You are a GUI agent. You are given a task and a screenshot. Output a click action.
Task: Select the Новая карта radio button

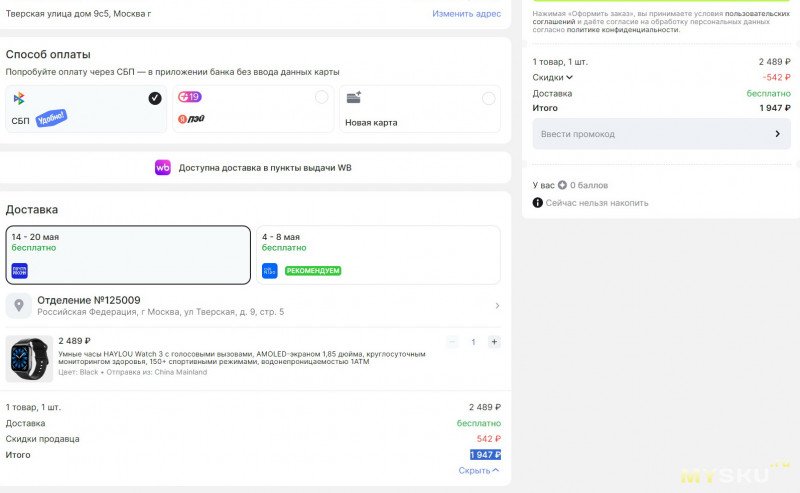tap(488, 98)
